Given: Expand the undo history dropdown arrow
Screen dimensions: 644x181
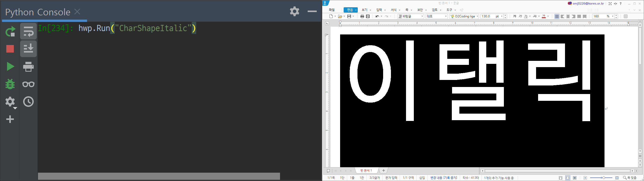Looking at the screenshot, I should click(x=381, y=16).
